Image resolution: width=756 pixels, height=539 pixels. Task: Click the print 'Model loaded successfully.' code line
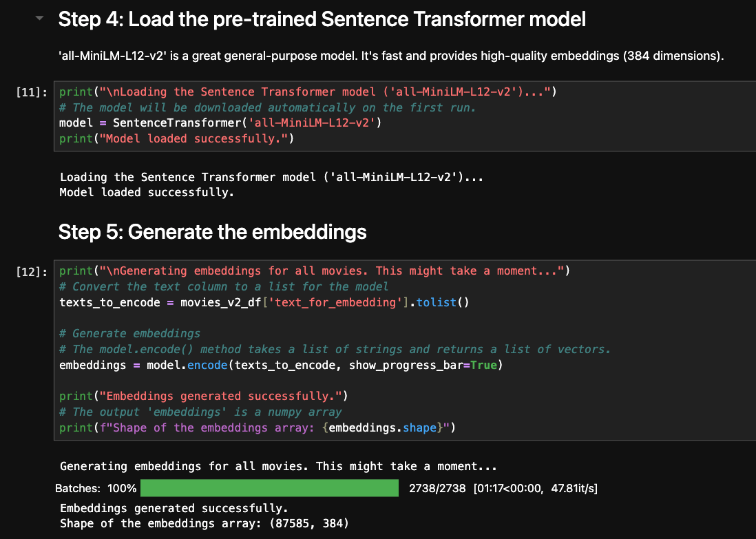pos(176,139)
